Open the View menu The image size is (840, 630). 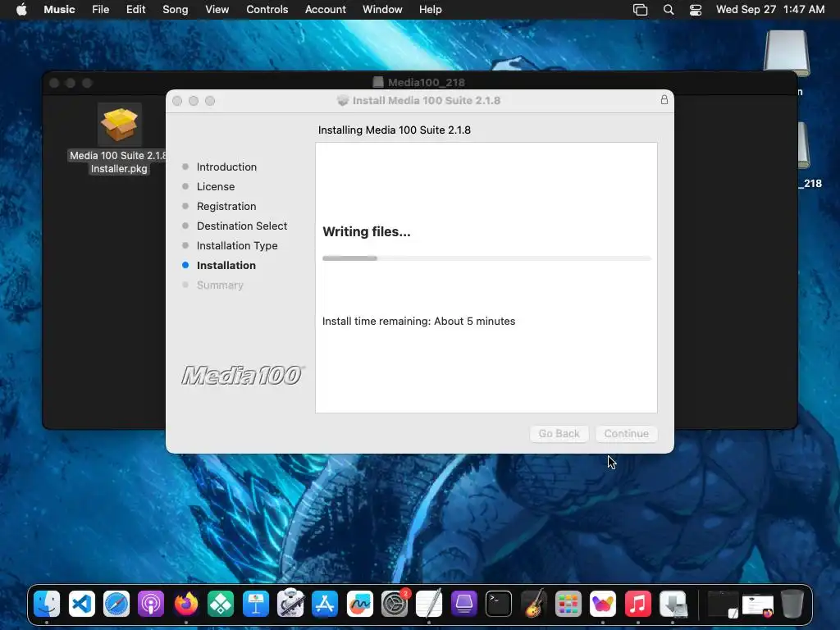pos(217,10)
